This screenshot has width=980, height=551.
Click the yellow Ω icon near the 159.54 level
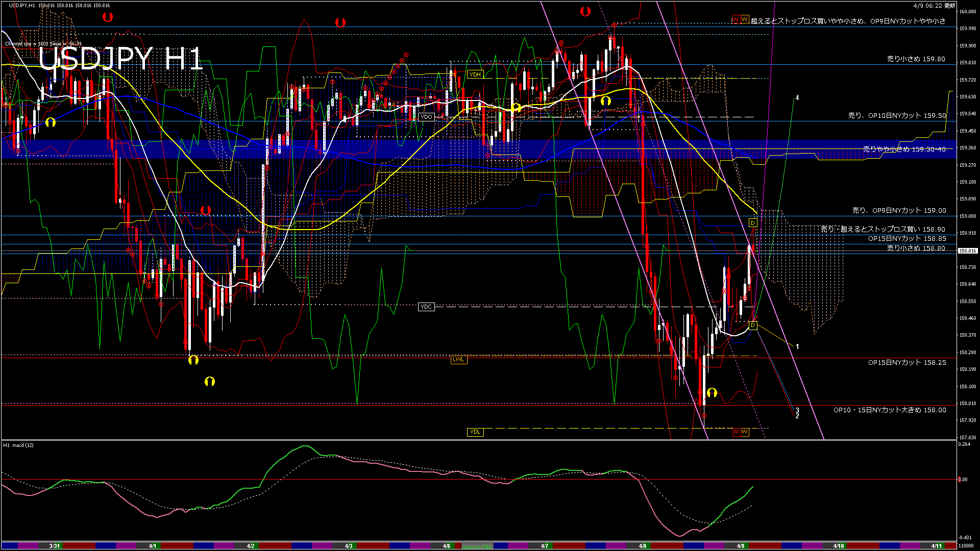pyautogui.click(x=50, y=122)
